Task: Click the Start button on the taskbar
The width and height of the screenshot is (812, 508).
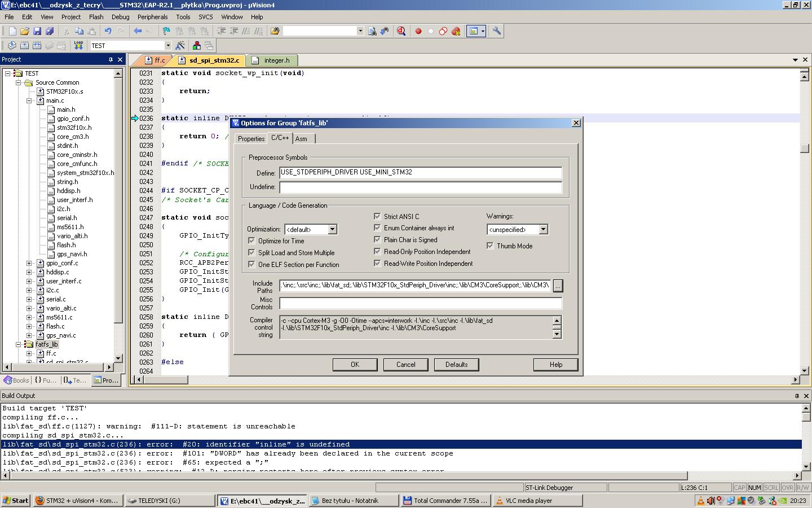Action: pyautogui.click(x=16, y=501)
